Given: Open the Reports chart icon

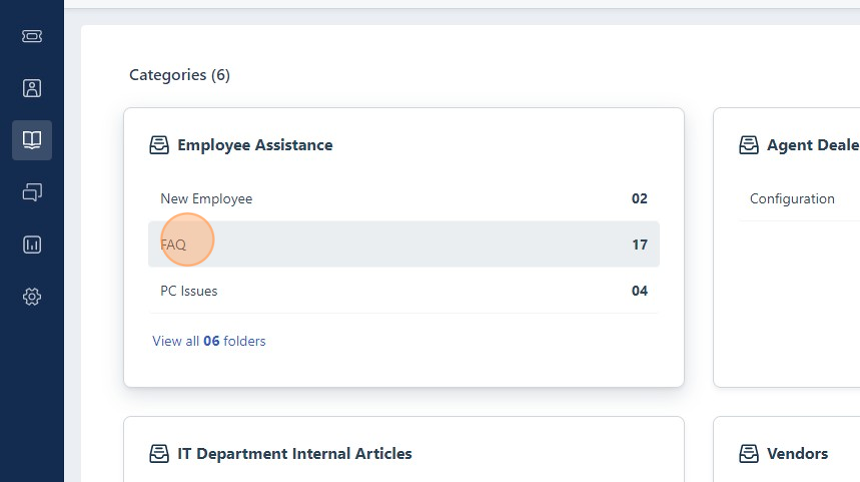Looking at the screenshot, I should click(x=32, y=245).
